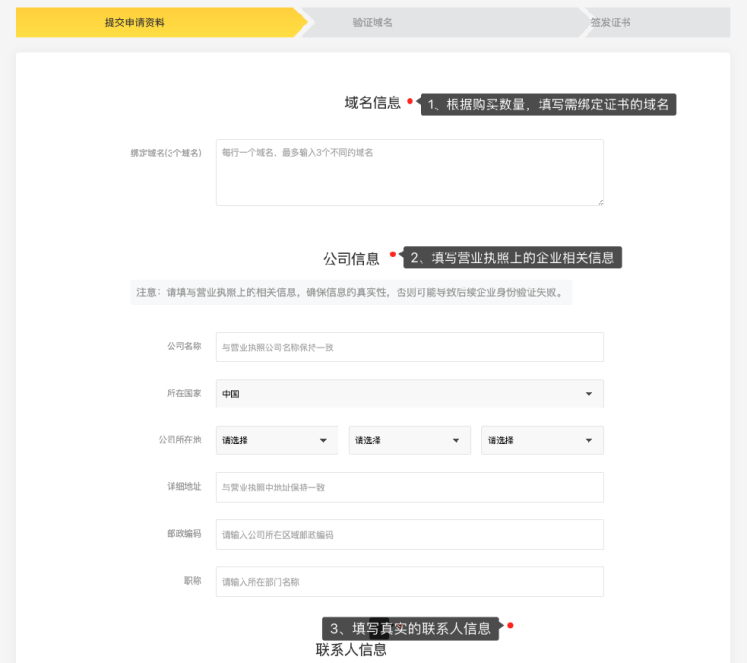Click the tooltip about 营业执照上的企业相关信息
Screen dimensions: 747x663
click(513, 257)
